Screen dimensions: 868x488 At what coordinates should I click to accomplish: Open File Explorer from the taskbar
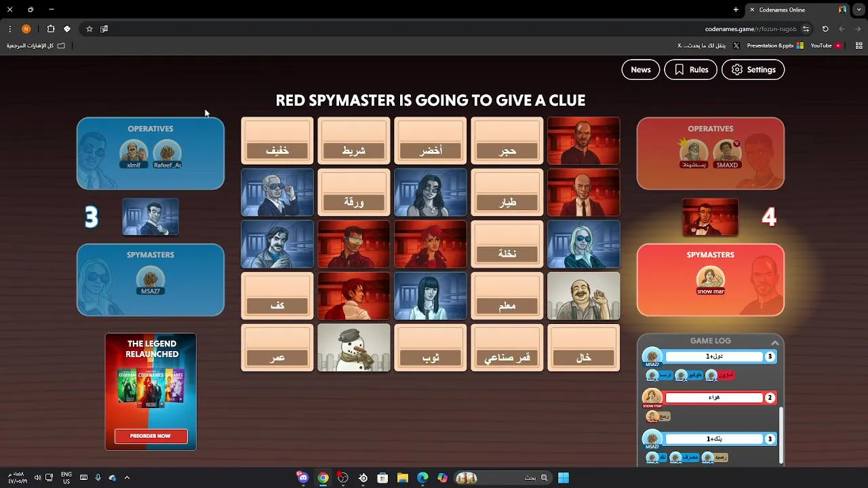click(403, 478)
